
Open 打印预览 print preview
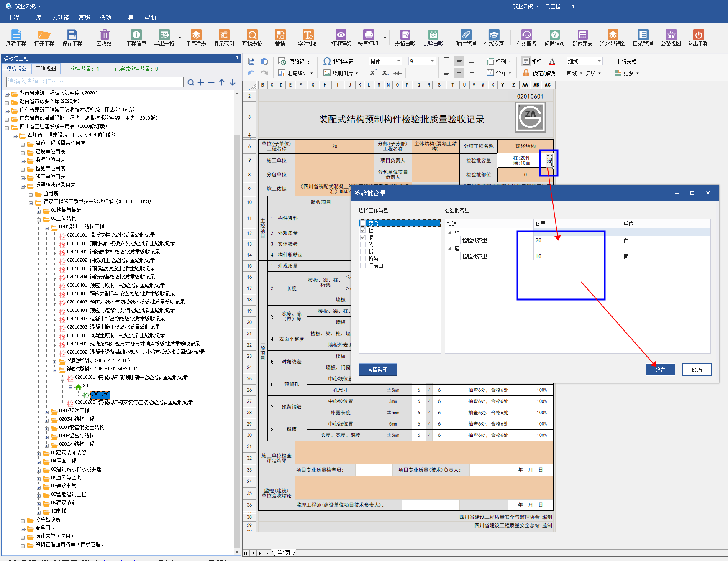click(341, 38)
